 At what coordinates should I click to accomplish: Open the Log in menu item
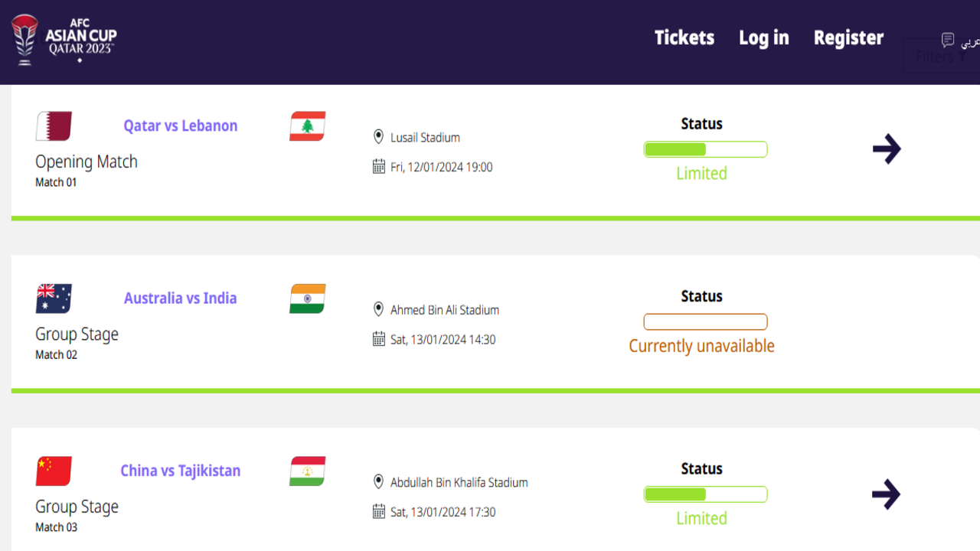point(763,38)
